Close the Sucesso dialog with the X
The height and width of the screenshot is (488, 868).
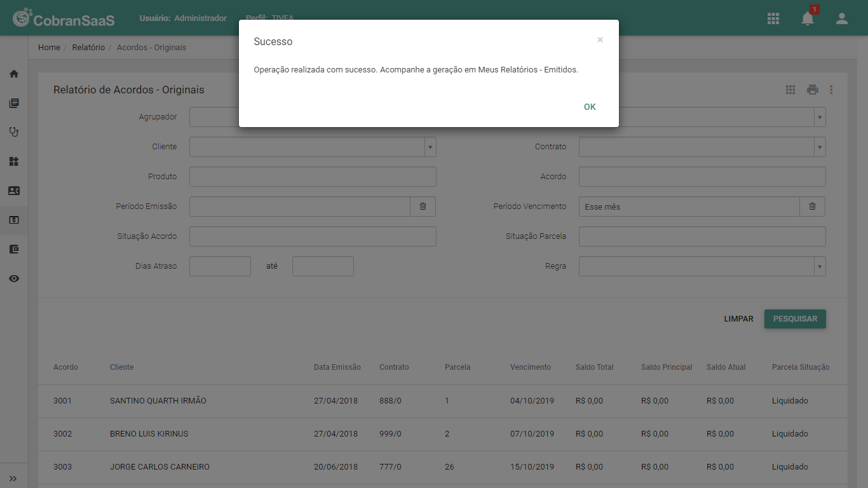(600, 39)
